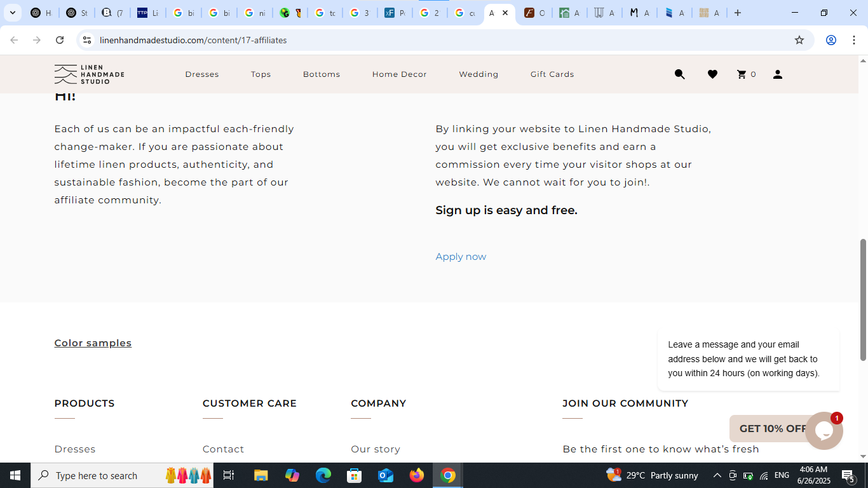Open Copilot from taskbar
Viewport: 868px width, 488px height.
pyautogui.click(x=292, y=475)
